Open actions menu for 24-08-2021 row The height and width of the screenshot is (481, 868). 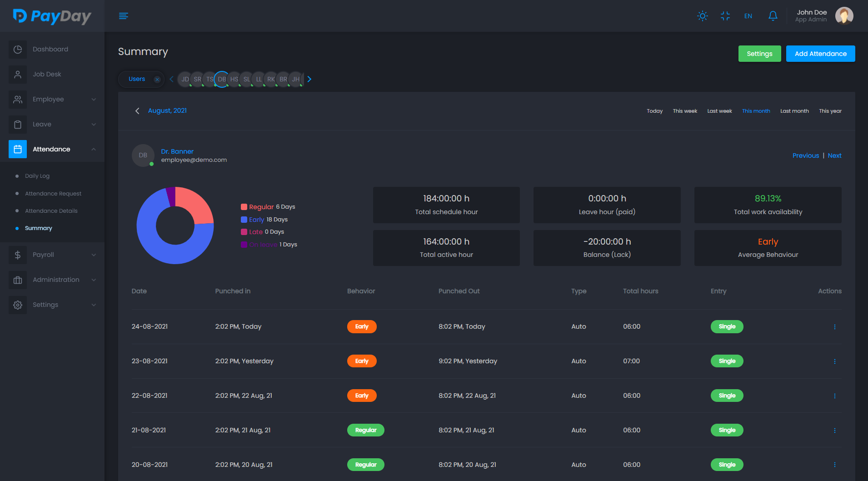pos(834,326)
